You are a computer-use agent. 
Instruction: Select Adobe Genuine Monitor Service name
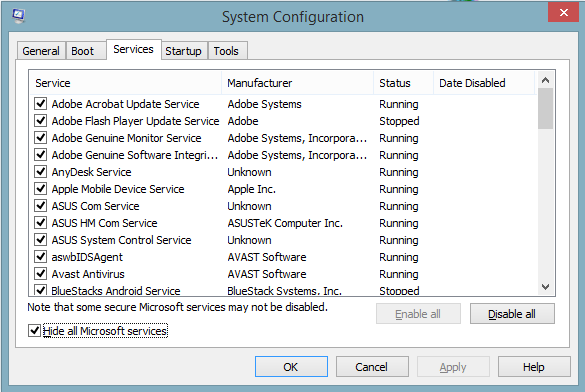[126, 138]
